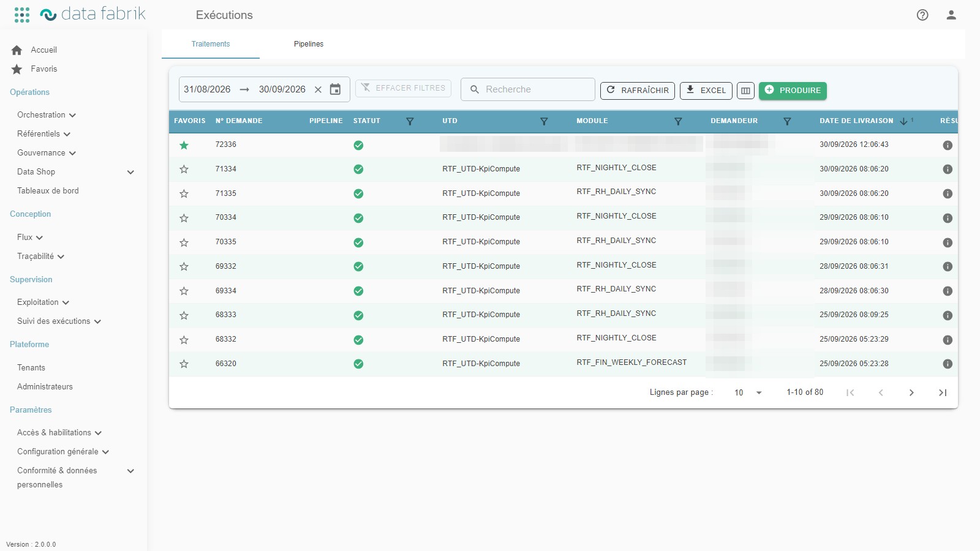The width and height of the screenshot is (980, 551).
Task: Expand the Data Shop section
Action: (75, 172)
